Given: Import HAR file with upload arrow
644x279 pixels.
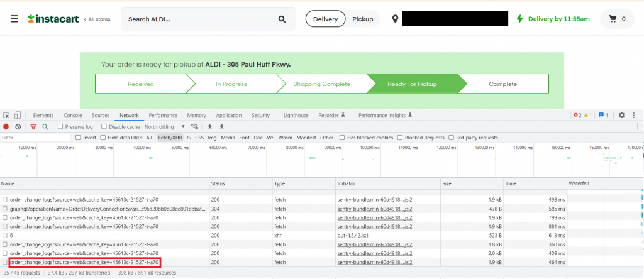Looking at the screenshot, I should coord(209,127).
